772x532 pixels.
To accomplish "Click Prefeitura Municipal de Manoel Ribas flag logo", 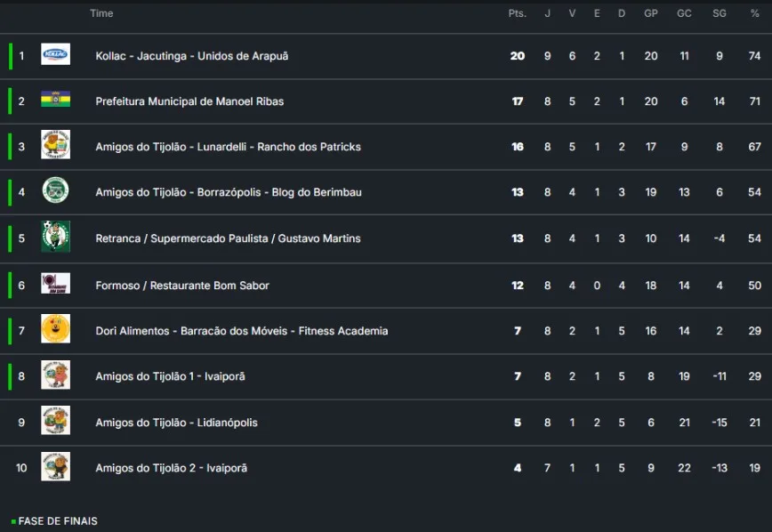I will coord(55,101).
